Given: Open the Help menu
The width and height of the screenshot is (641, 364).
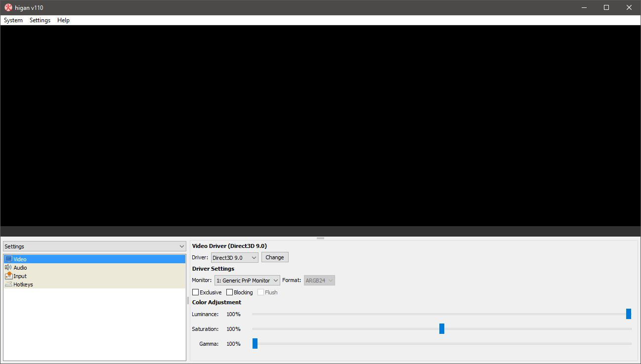Looking at the screenshot, I should [x=63, y=20].
